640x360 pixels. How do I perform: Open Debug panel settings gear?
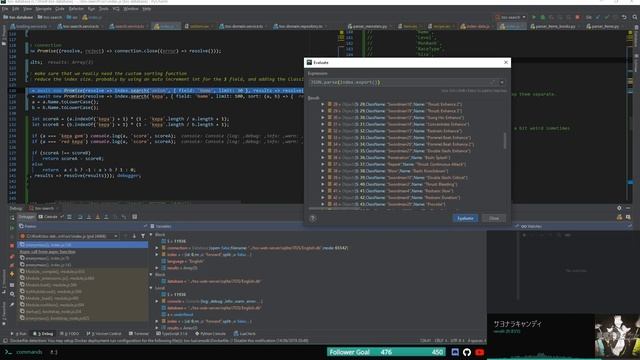pyautogui.click(x=619, y=208)
